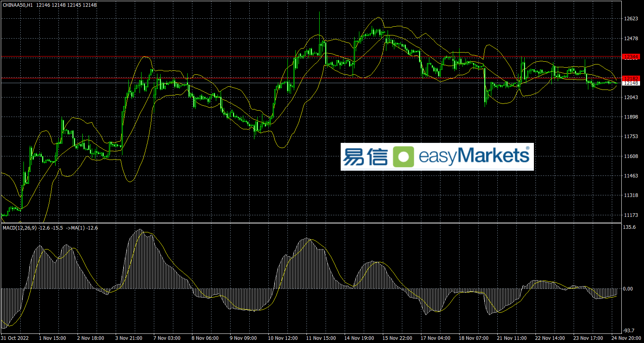
Task: Click the MACD zero level 0.00 label
Action: click(628, 289)
